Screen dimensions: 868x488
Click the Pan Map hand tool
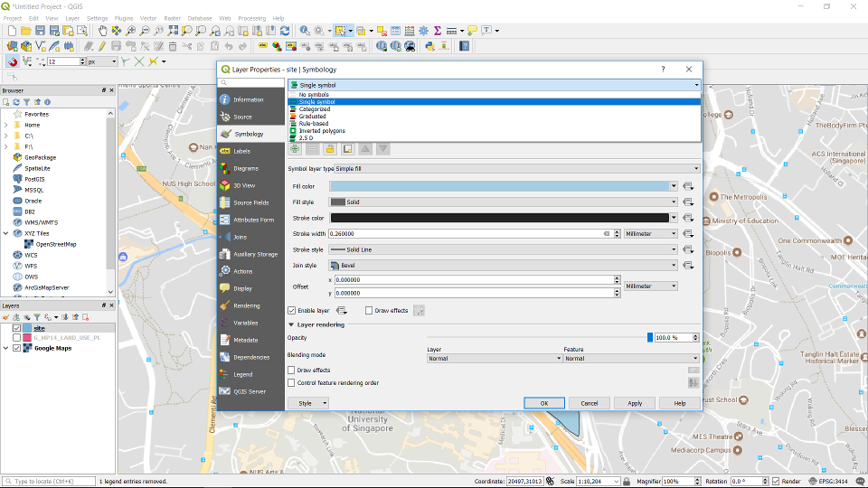[102, 31]
